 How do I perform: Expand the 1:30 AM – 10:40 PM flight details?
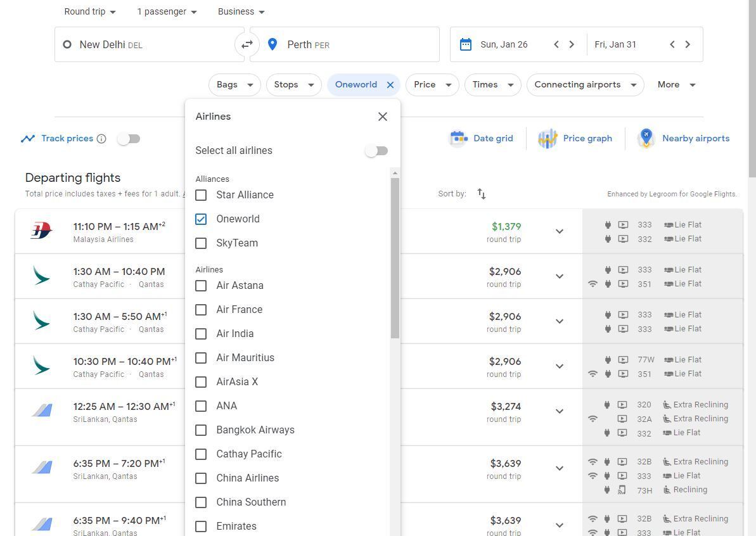pyautogui.click(x=560, y=276)
